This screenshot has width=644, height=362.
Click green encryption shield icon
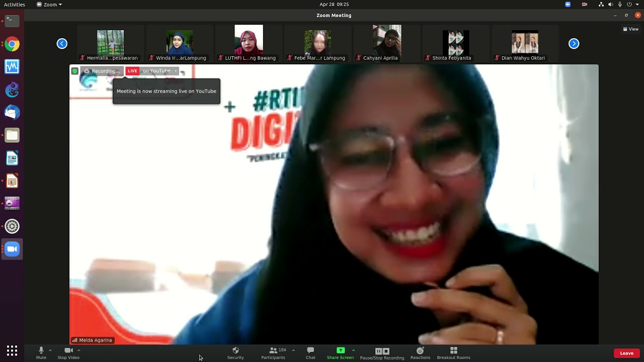pyautogui.click(x=75, y=71)
